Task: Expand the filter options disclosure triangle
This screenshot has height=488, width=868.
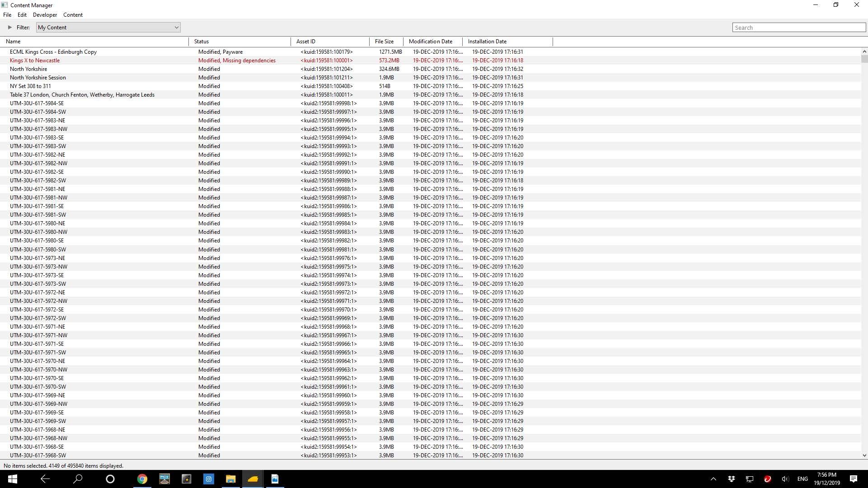Action: tap(9, 28)
